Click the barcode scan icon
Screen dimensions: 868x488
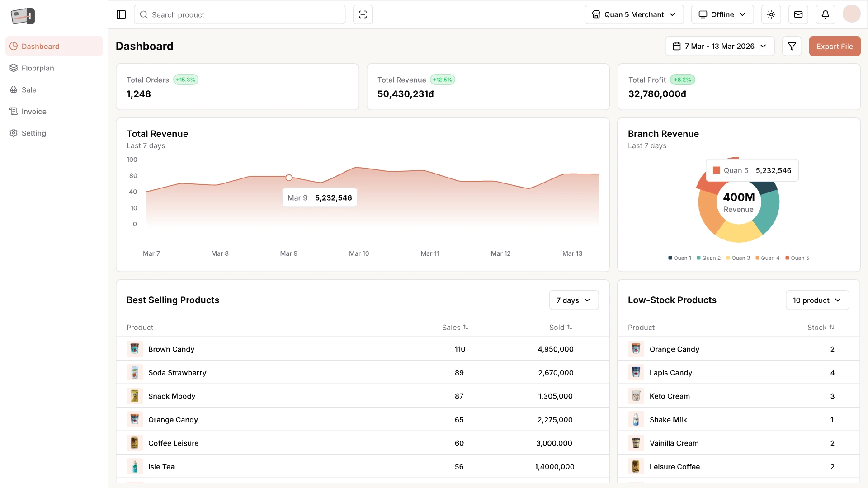(x=363, y=14)
